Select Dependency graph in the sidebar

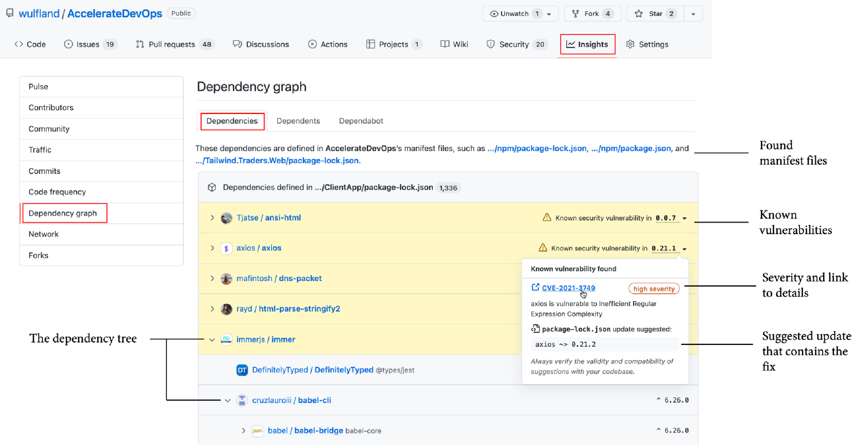click(101, 213)
